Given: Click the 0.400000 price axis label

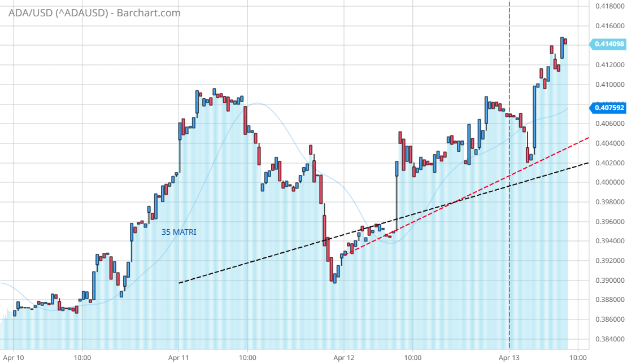Looking at the screenshot, I should [x=608, y=183].
